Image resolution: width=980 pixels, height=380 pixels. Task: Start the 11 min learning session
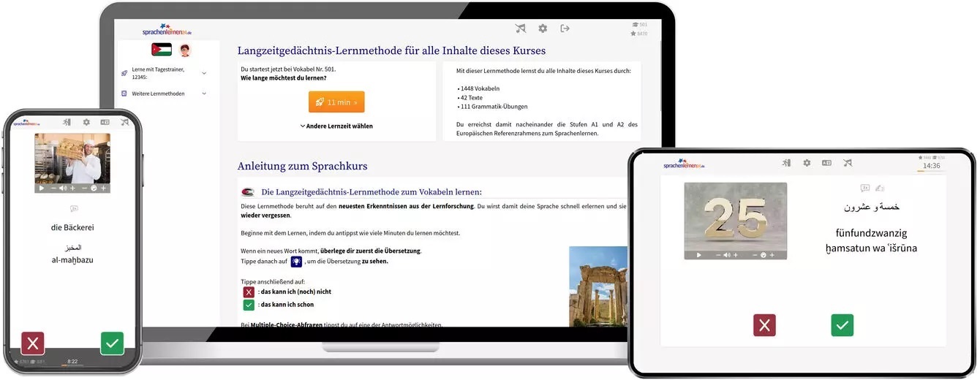(336, 102)
